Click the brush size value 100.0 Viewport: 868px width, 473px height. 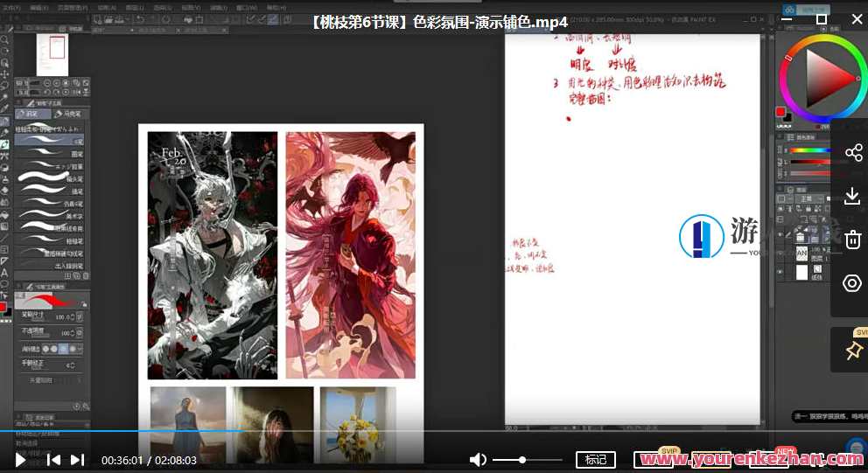pos(63,317)
